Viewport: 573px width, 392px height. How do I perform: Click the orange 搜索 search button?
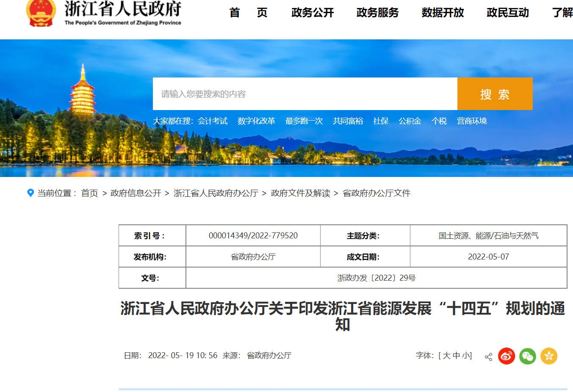click(495, 94)
